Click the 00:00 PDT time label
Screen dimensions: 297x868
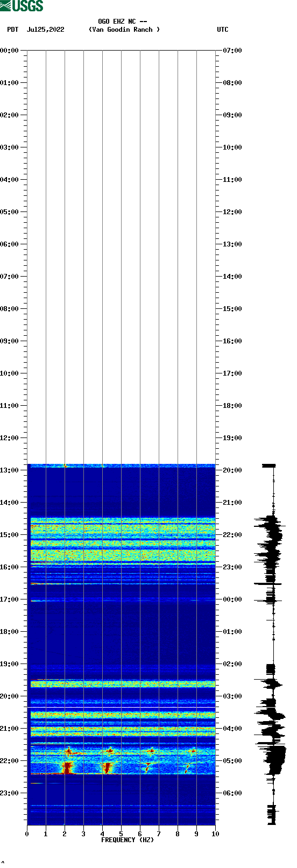pos(10,51)
